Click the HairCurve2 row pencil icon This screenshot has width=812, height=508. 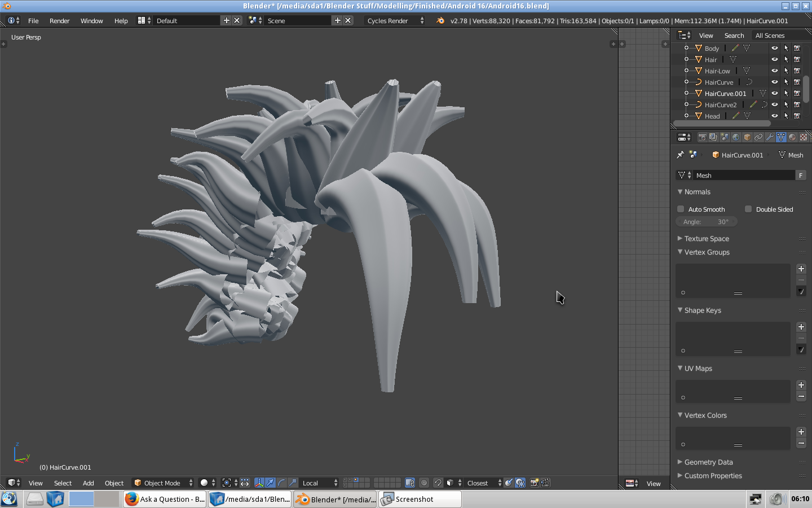(x=753, y=104)
